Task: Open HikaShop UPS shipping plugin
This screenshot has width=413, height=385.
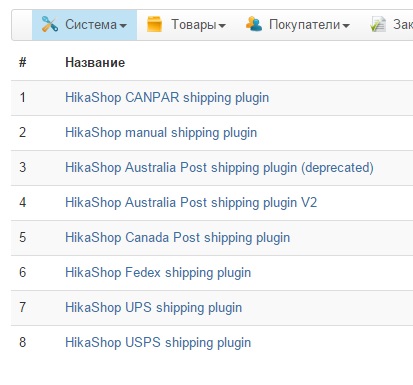Action: [x=153, y=307]
